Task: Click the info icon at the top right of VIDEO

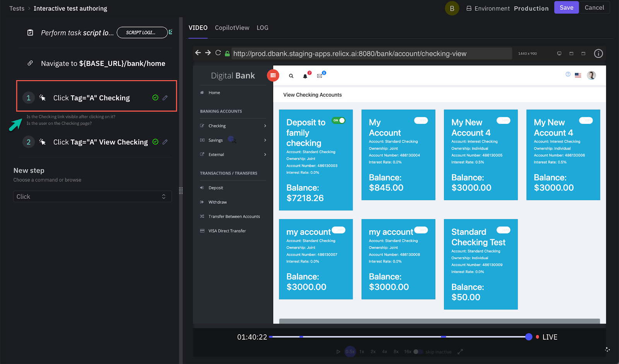Action: pyautogui.click(x=598, y=53)
